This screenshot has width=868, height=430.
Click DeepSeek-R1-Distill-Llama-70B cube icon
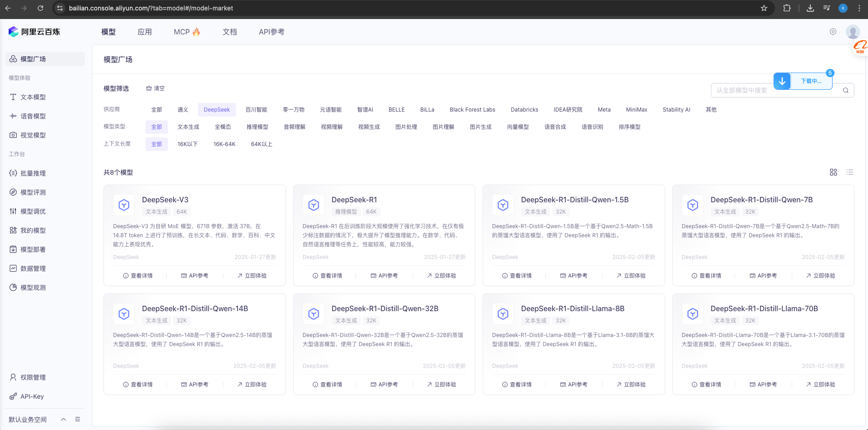[x=693, y=314]
